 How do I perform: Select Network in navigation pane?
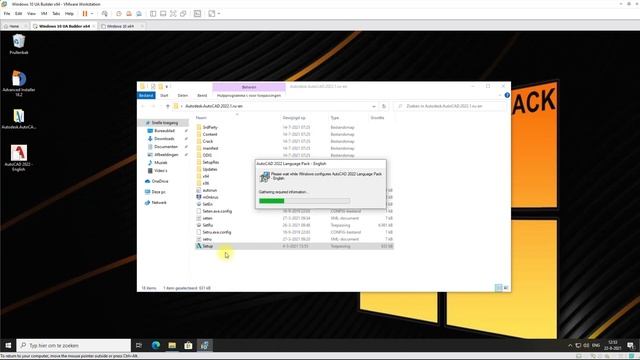159,202
